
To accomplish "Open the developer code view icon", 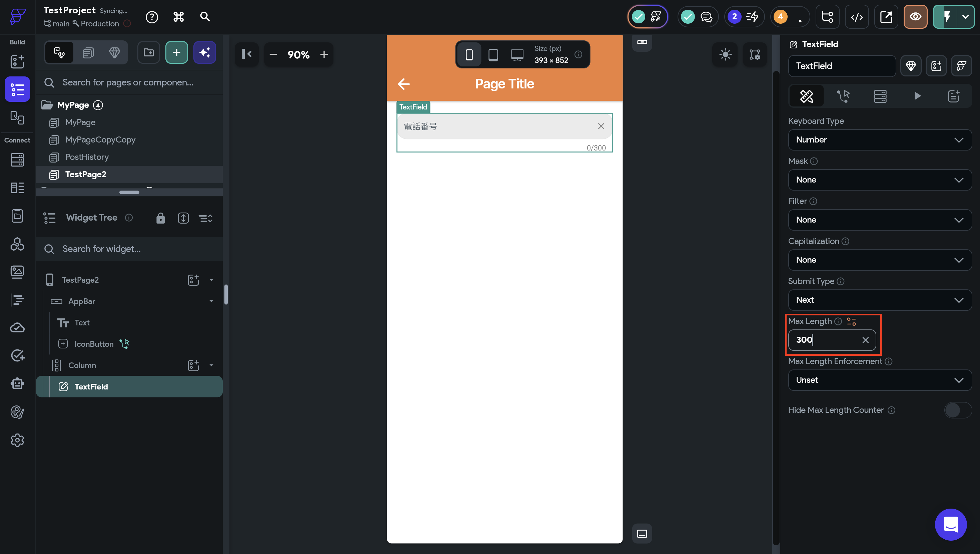I will coord(857,17).
